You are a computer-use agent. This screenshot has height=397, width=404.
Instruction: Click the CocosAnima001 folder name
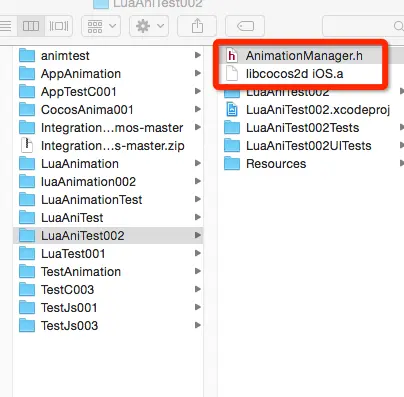click(87, 110)
